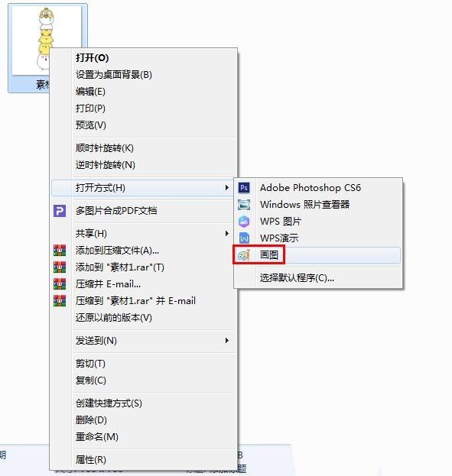Viewport: 452px width, 476px height.
Task: Click WinRAR icon beside 添加到 "素材1.rar"(T)
Action: click(x=60, y=267)
